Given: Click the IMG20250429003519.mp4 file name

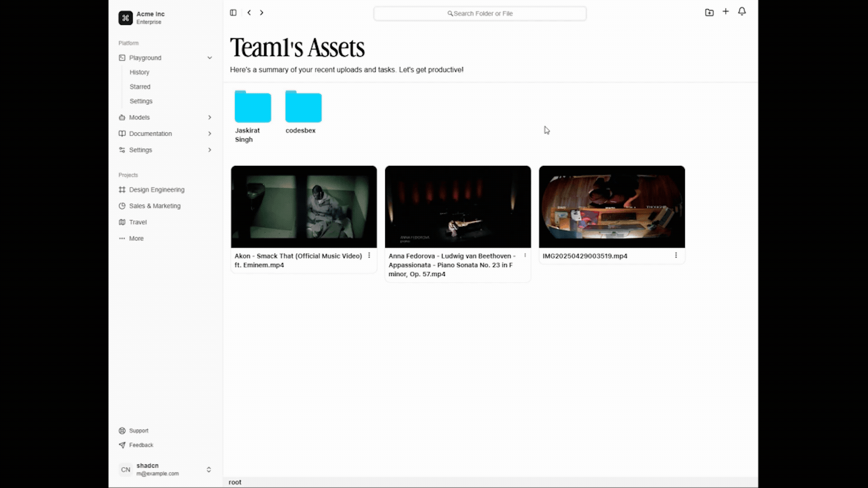Looking at the screenshot, I should click(x=585, y=256).
